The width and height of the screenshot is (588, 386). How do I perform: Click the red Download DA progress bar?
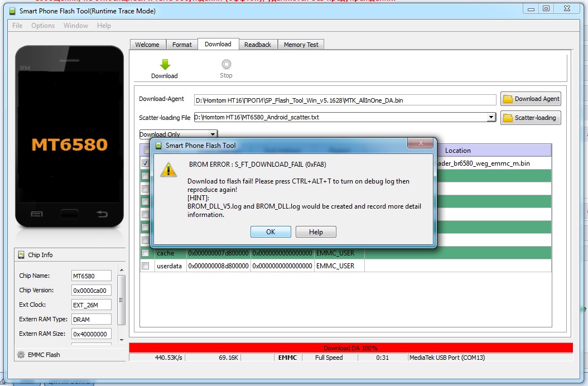point(350,348)
